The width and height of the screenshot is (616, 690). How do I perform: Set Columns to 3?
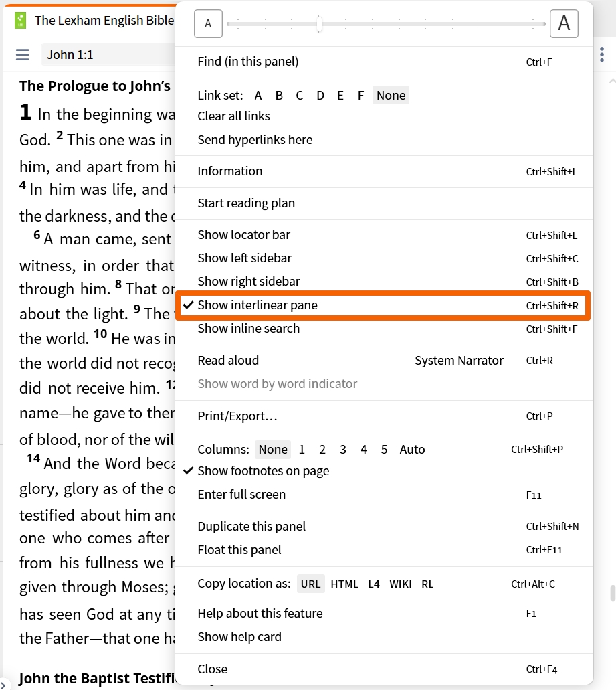(343, 450)
